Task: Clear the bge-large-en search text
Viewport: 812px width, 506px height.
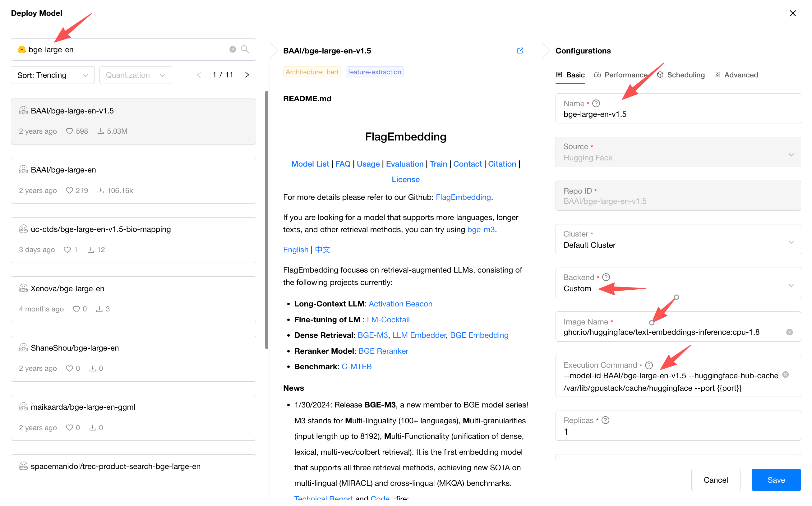Action: coord(233,49)
